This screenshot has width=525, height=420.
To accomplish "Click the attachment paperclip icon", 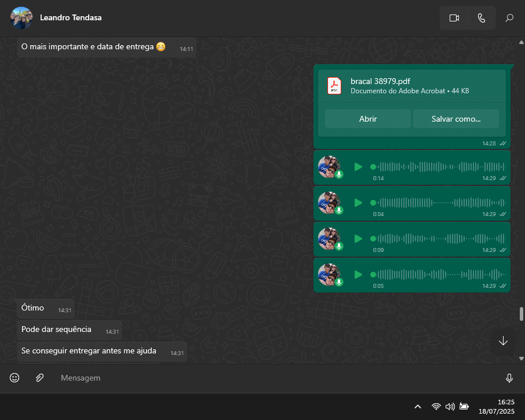I will pyautogui.click(x=39, y=378).
